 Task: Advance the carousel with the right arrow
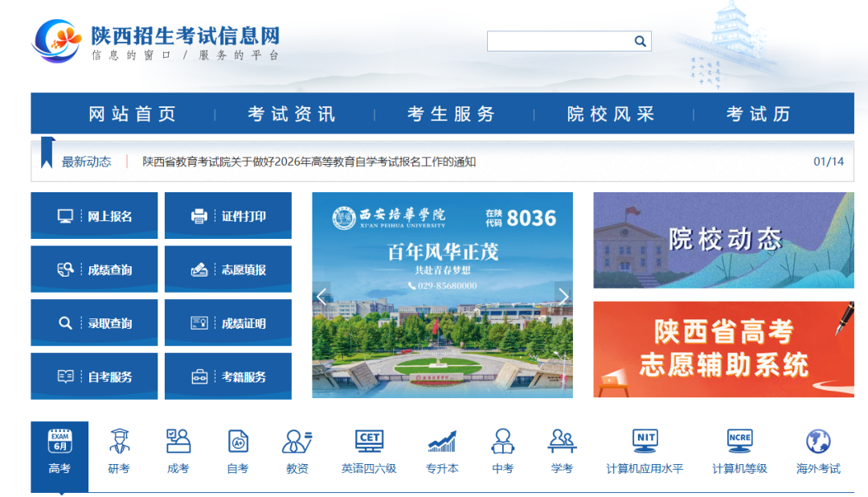click(563, 297)
